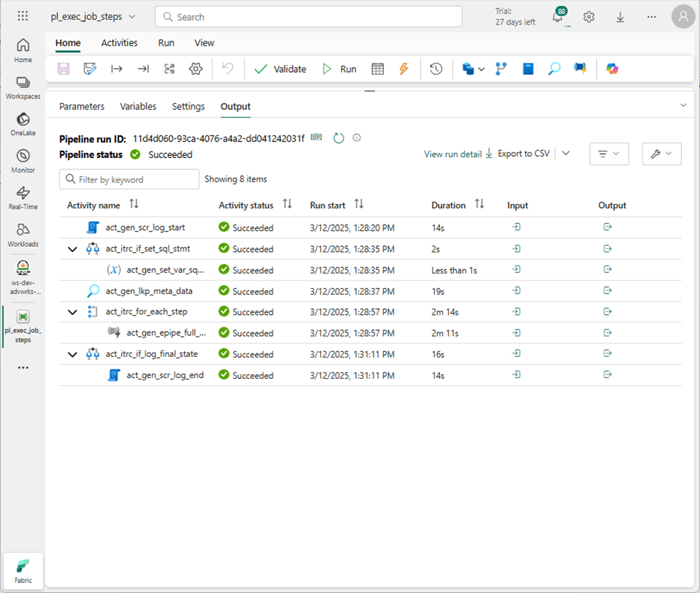View input of act_gen_lkp_meta_data activity

pyautogui.click(x=516, y=291)
